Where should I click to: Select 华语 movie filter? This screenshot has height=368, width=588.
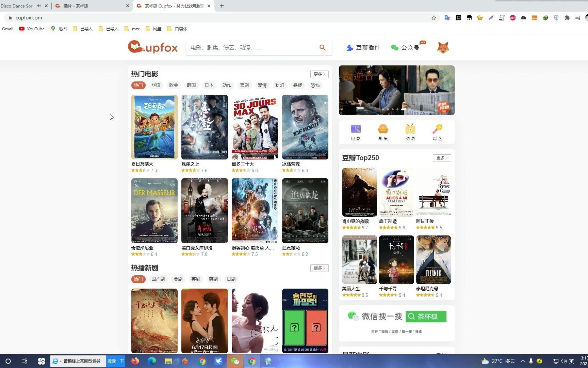[x=156, y=85]
